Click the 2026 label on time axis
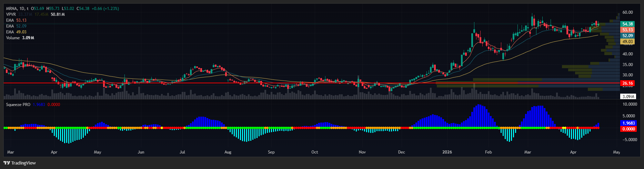The image size is (644, 169). pos(447,152)
